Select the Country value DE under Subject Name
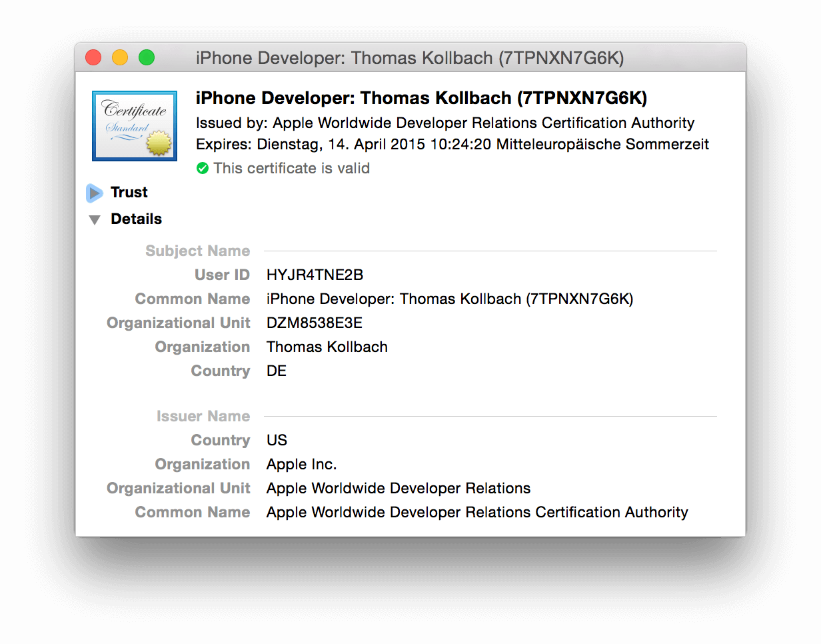This screenshot has width=821, height=644. click(276, 371)
